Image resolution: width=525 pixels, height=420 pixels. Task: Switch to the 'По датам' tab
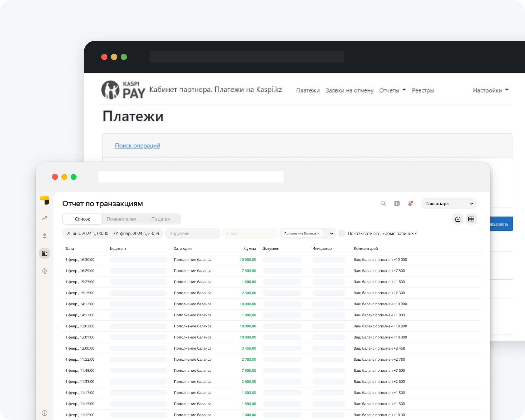(161, 219)
